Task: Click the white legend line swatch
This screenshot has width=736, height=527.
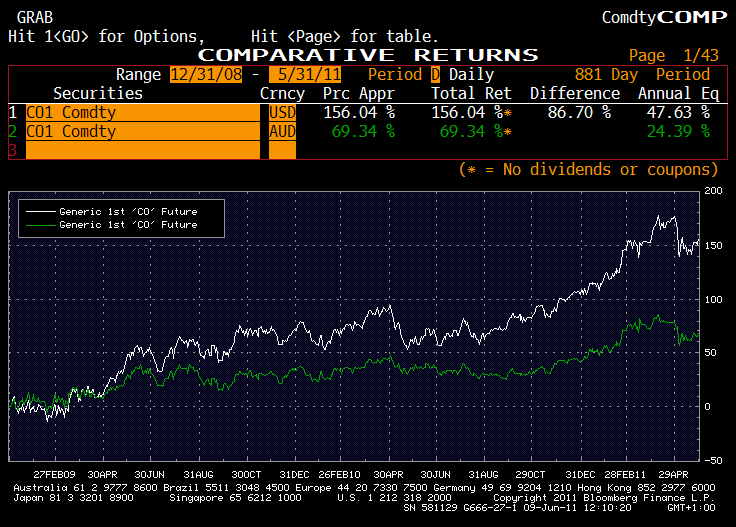Action: [x=40, y=212]
